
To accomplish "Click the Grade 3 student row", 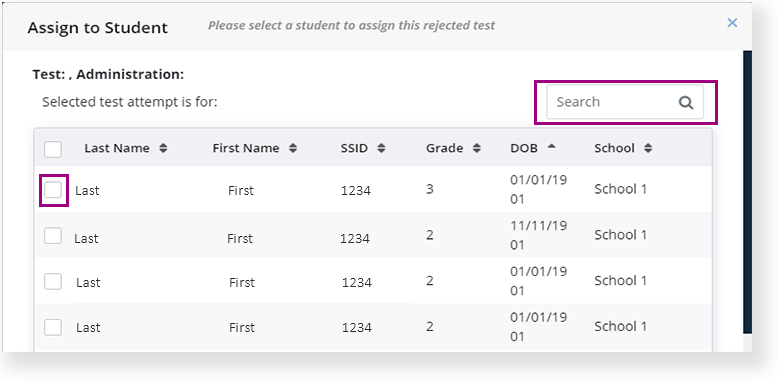I will click(373, 190).
